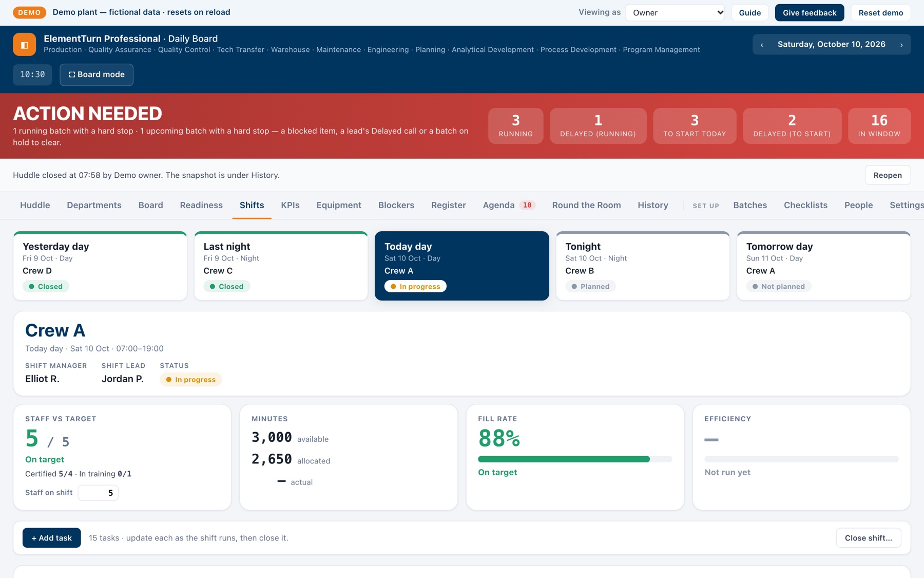This screenshot has width=924, height=578.
Task: Open the Blockers tab
Action: coord(396,205)
